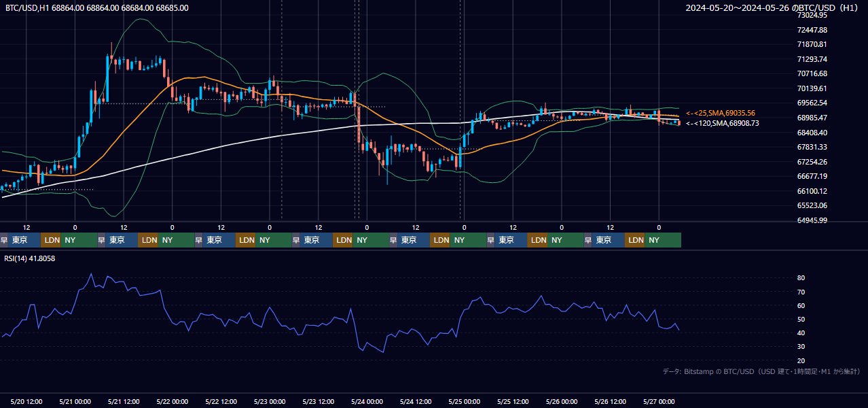Screen dimensions: 868x408
Task: Click the 5/27 00:00 date label
Action: pyautogui.click(x=658, y=401)
